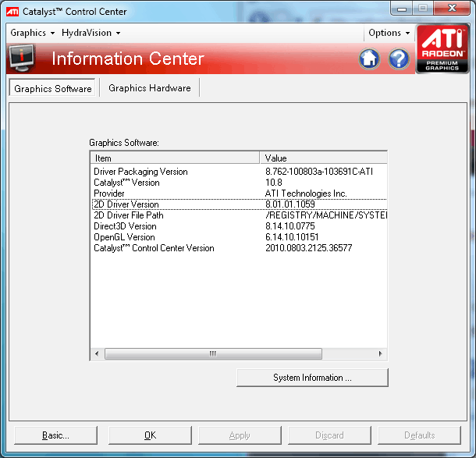Confirm with the OK button
476x458 pixels.
pyautogui.click(x=151, y=435)
